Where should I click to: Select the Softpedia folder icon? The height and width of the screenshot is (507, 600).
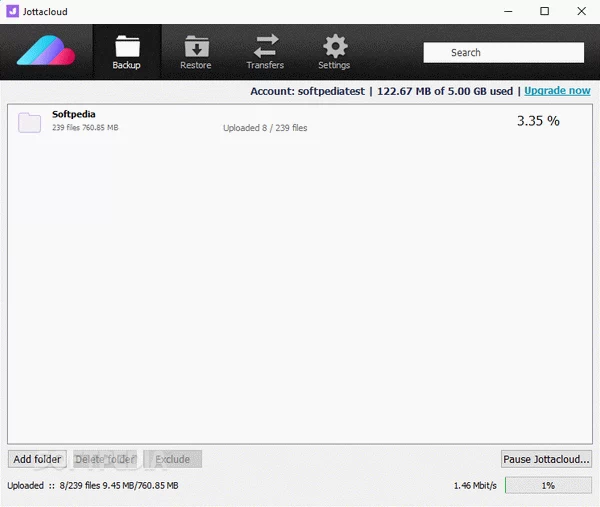pos(29,122)
